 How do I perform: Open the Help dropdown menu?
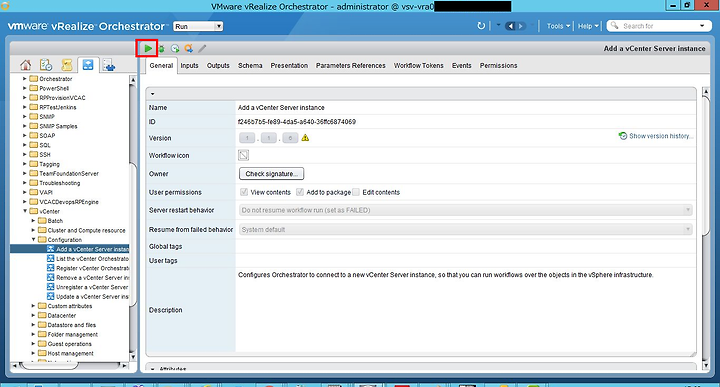coord(588,26)
